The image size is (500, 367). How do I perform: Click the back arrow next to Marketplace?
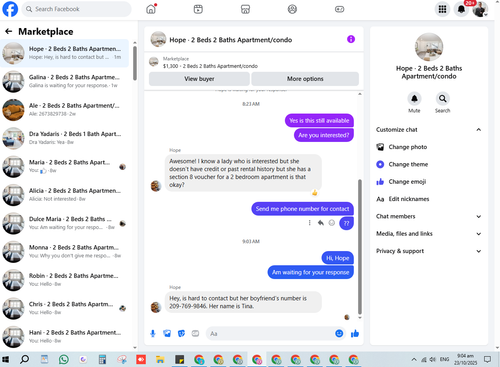(x=8, y=31)
